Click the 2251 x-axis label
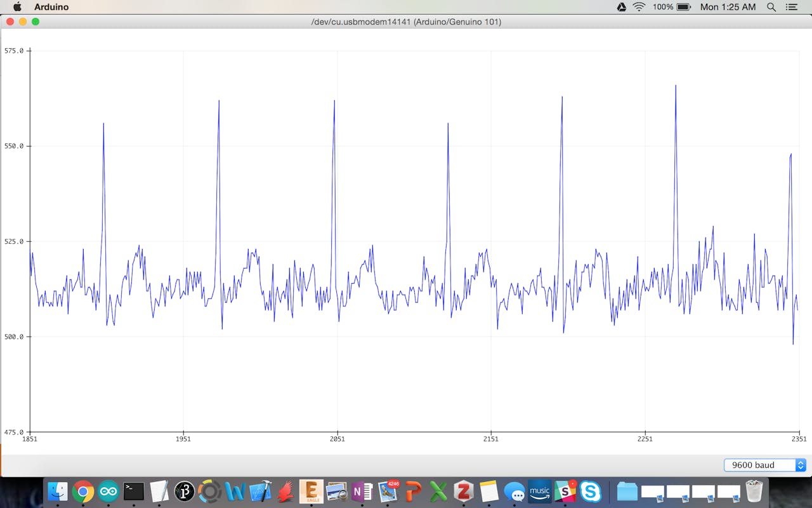This screenshot has width=812, height=508. coord(645,439)
